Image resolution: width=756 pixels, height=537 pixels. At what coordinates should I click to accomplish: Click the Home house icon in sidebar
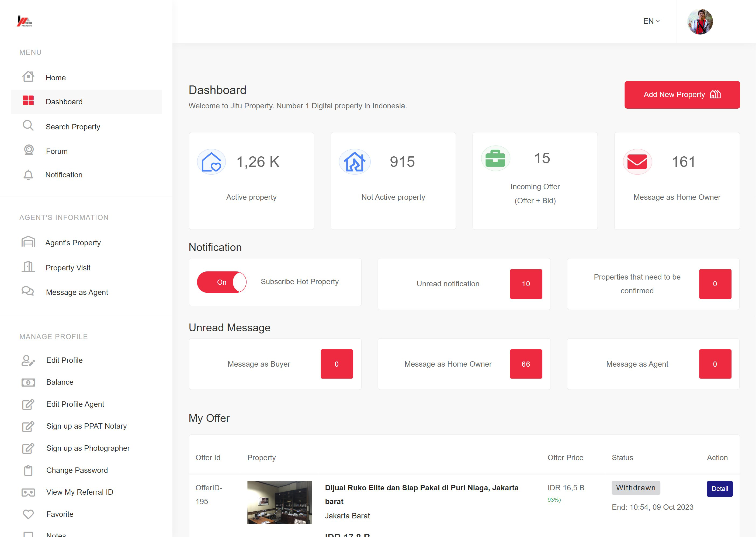(28, 77)
